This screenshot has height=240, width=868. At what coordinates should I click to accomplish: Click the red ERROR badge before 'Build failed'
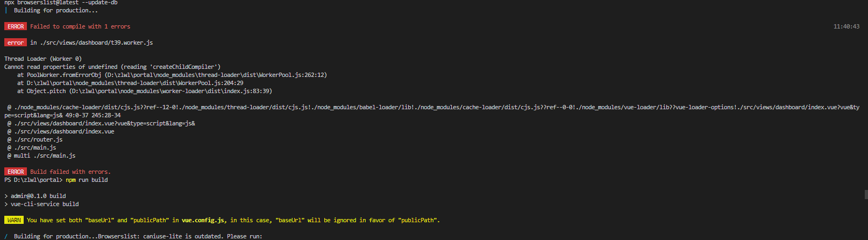(16, 172)
